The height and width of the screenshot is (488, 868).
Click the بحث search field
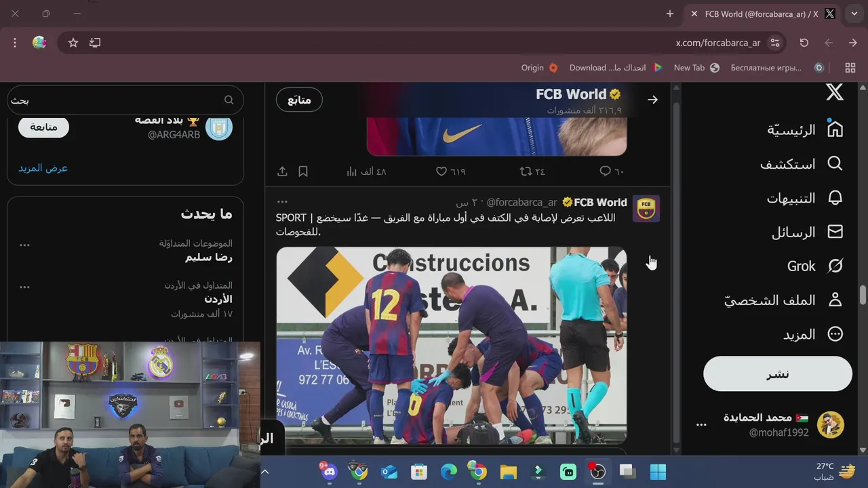[125, 100]
